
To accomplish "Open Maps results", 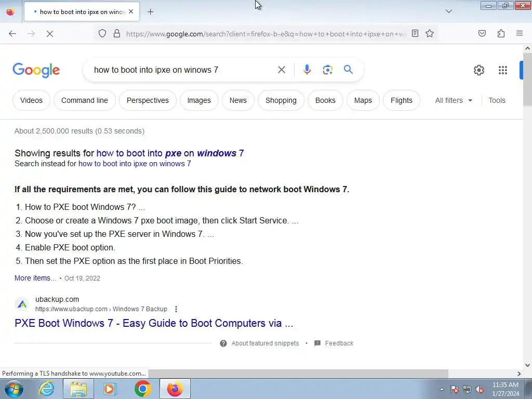I will coord(363,100).
